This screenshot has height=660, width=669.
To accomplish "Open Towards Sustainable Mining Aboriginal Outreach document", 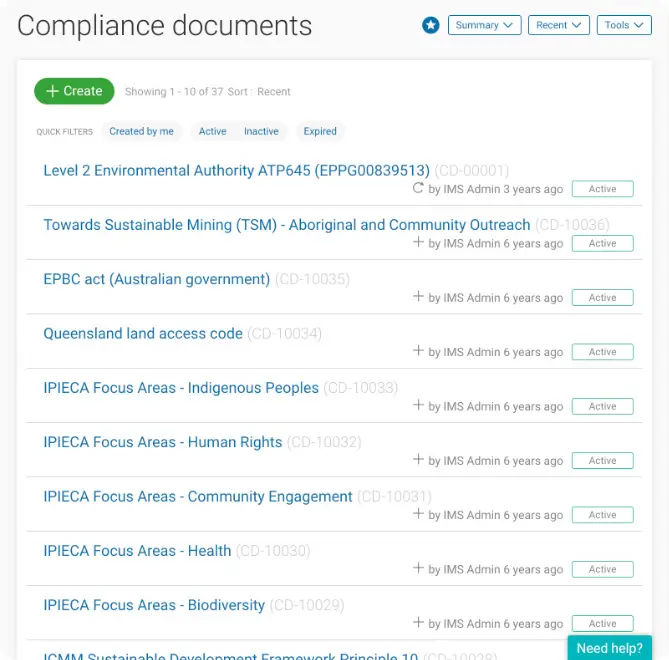I will (287, 225).
